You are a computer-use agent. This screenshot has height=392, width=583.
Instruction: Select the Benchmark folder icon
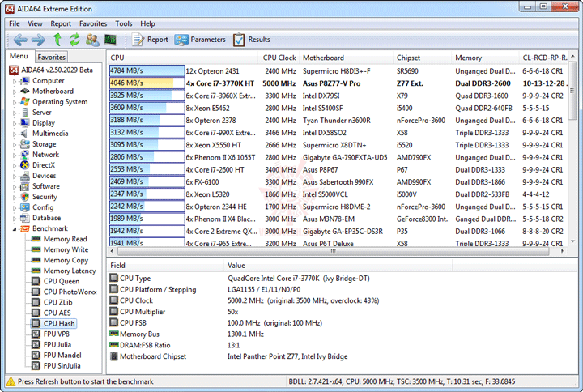pyautogui.click(x=25, y=228)
